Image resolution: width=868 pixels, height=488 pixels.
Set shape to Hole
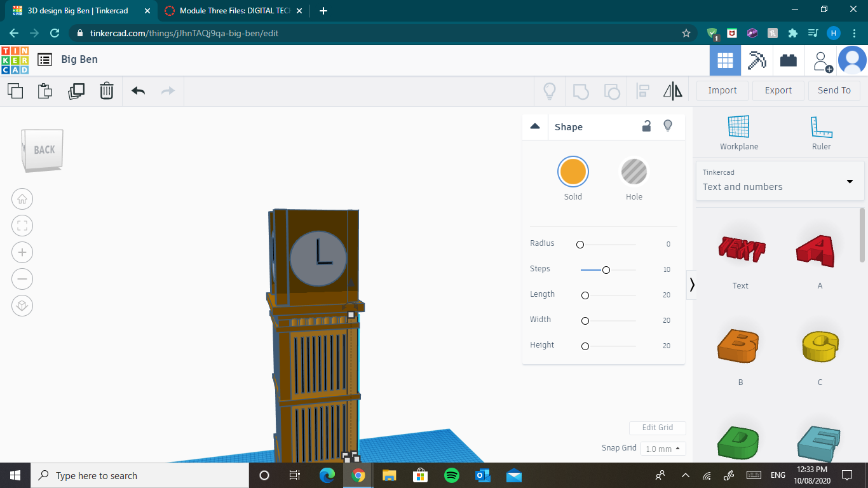(634, 172)
